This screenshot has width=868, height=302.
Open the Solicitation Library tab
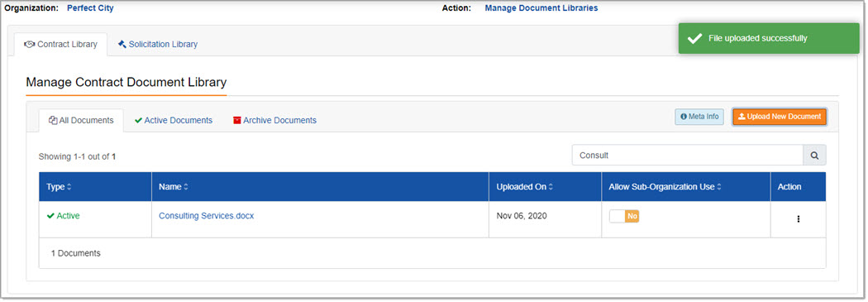[158, 45]
